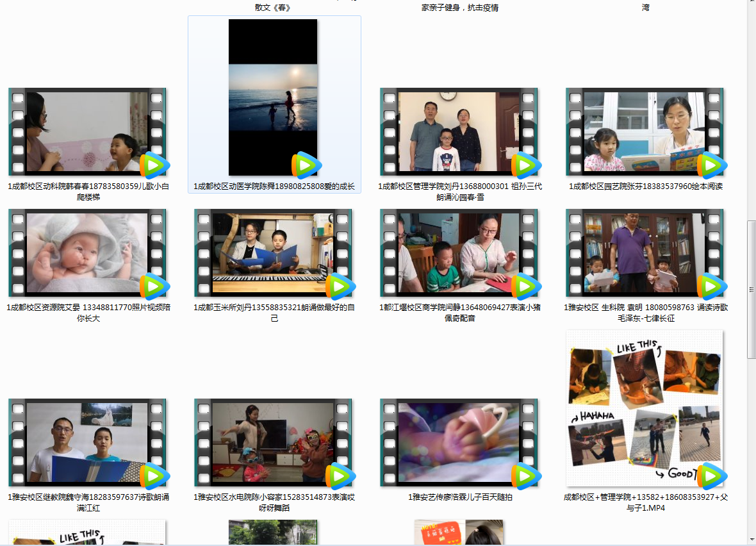This screenshot has width=756, height=546.
Task: Click the file name ending in 小猪佩奇配音
Action: (459, 313)
